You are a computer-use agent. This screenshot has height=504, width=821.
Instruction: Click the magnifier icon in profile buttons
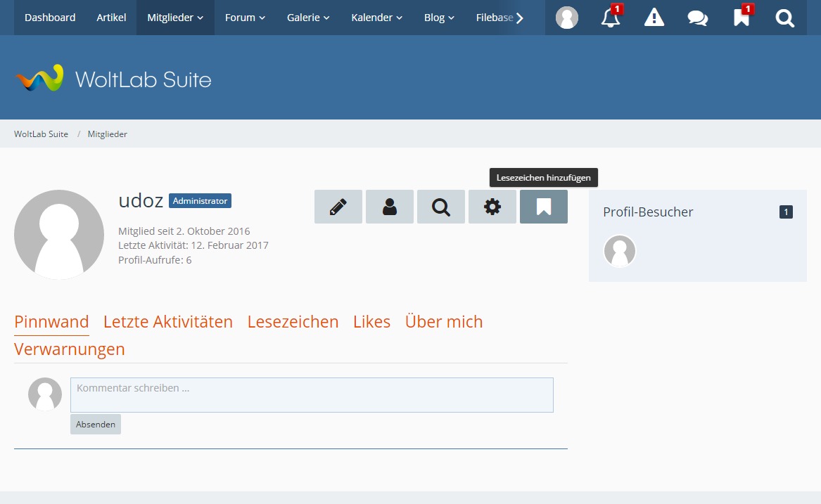(441, 207)
